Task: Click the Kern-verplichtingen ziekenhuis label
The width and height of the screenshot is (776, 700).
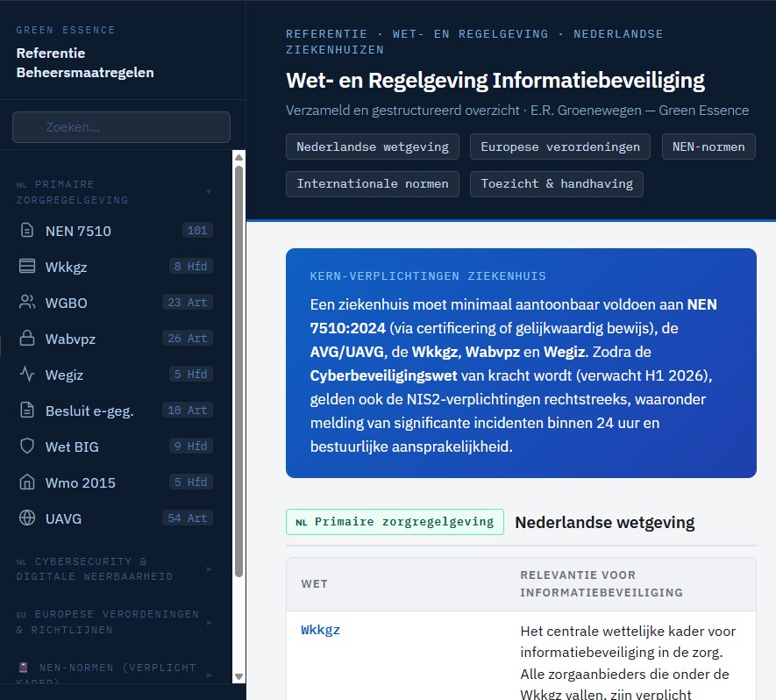Action: (x=428, y=275)
